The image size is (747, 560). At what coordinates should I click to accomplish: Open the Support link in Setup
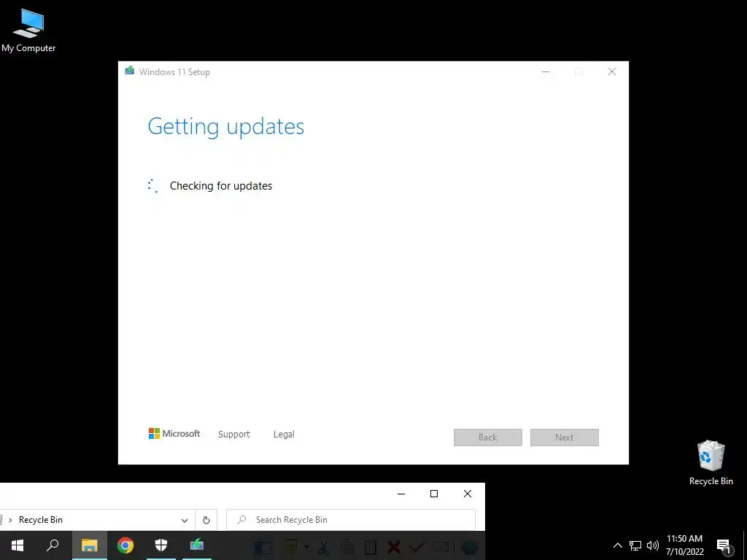coord(234,435)
